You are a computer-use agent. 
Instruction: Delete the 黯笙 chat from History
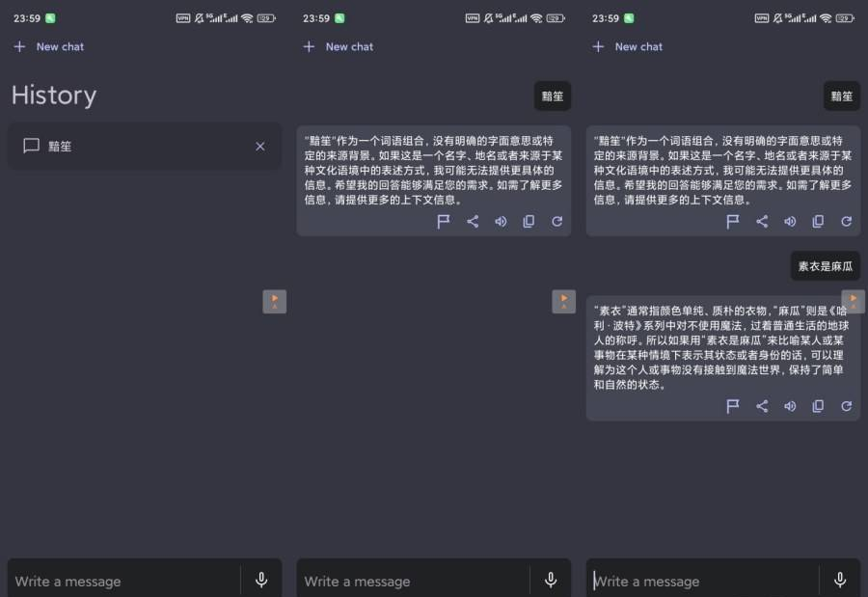[259, 147]
